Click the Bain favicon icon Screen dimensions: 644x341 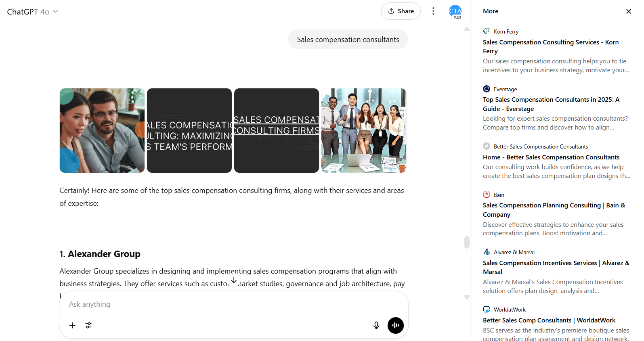487,195
